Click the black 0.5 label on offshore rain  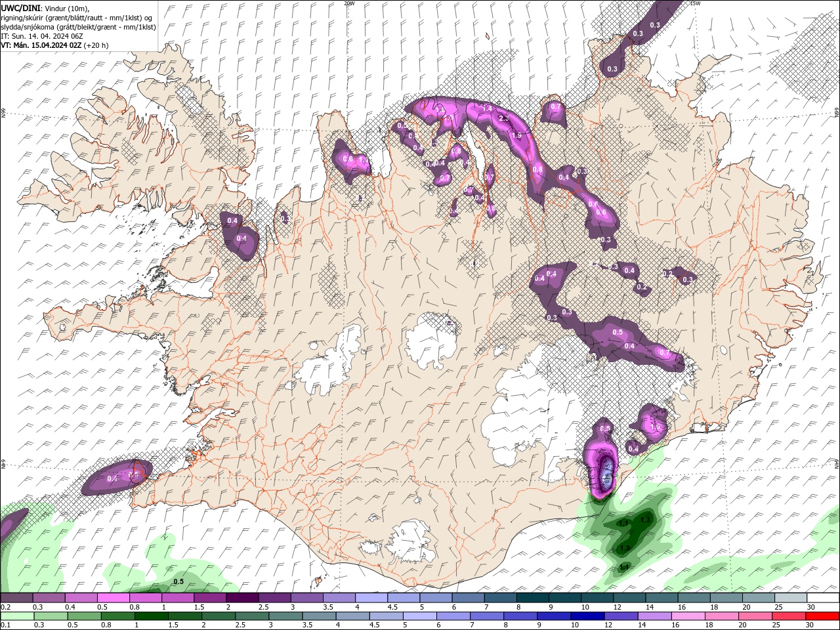pyautogui.click(x=178, y=581)
